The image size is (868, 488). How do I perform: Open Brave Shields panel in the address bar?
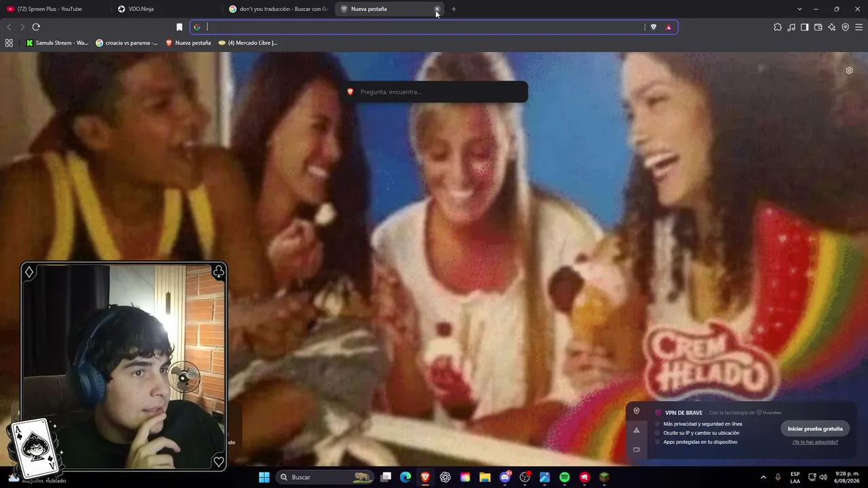654,27
